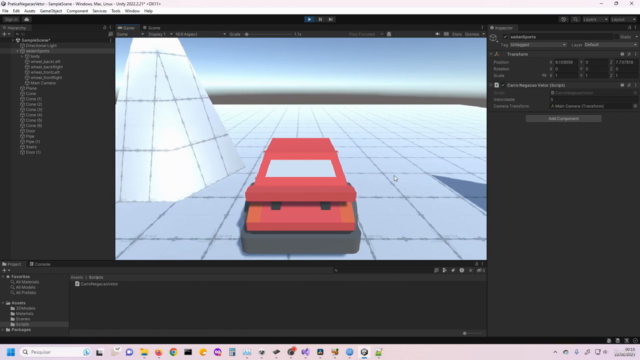Lock the Hierarchy panel with lock icon
The width and height of the screenshot is (640, 360).
[x=104, y=28]
